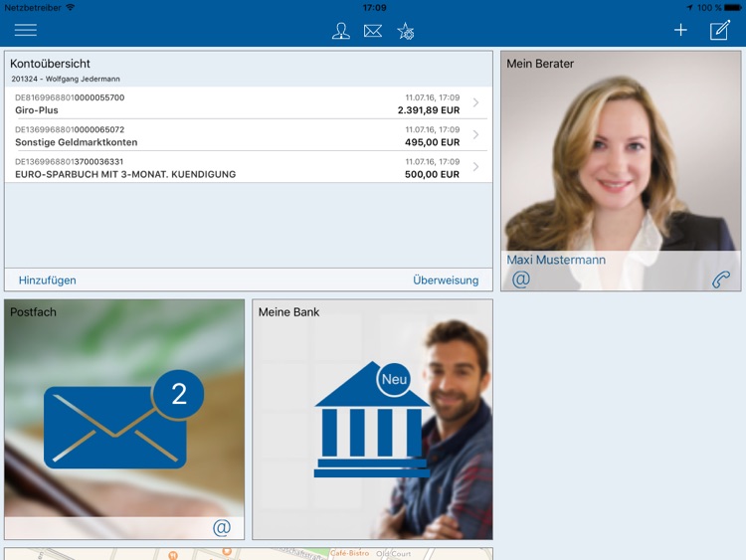This screenshot has width=746, height=560.
Task: Tap the Mein Berater title
Action: click(x=540, y=64)
